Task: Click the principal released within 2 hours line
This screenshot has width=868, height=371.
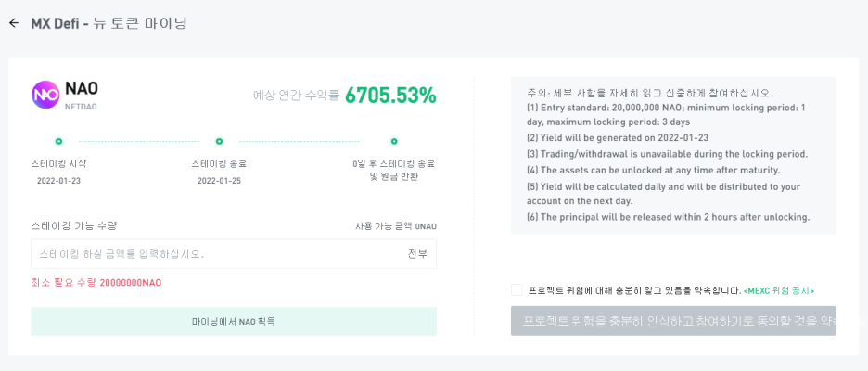Action: coord(669,217)
